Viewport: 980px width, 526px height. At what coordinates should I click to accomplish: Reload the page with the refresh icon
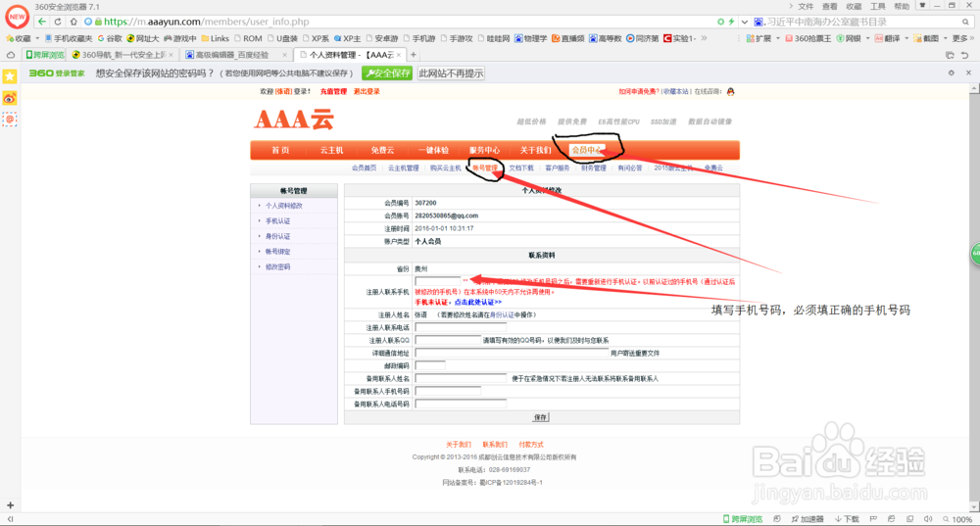pyautogui.click(x=58, y=22)
